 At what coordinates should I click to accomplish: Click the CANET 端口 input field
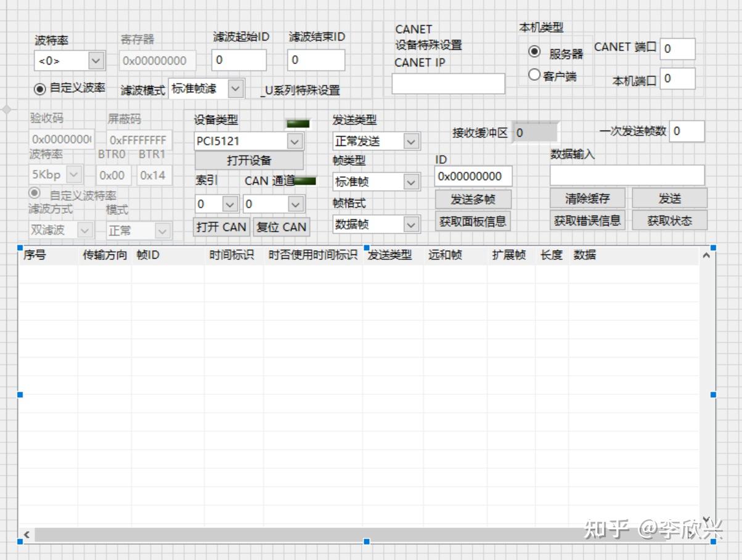pyautogui.click(x=677, y=49)
